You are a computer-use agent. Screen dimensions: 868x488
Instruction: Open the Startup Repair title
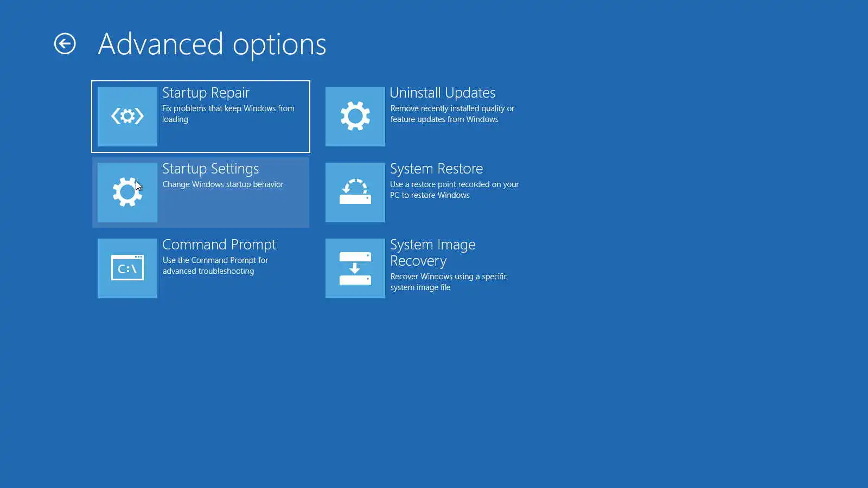tap(206, 93)
